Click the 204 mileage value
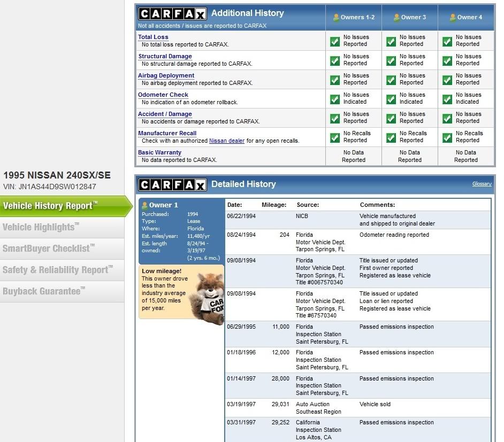This screenshot has width=504, height=442. click(285, 235)
